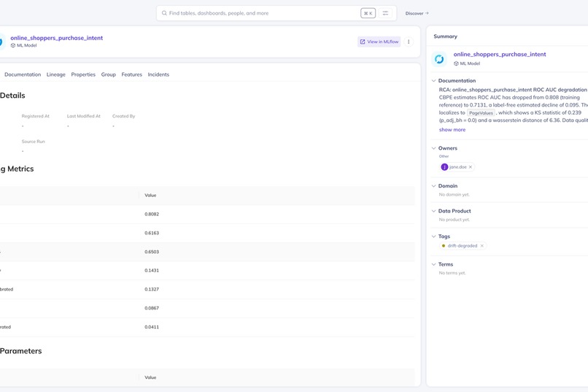Toggle the Terms section chevron
Screen dimensions: 588x392
pos(433,264)
